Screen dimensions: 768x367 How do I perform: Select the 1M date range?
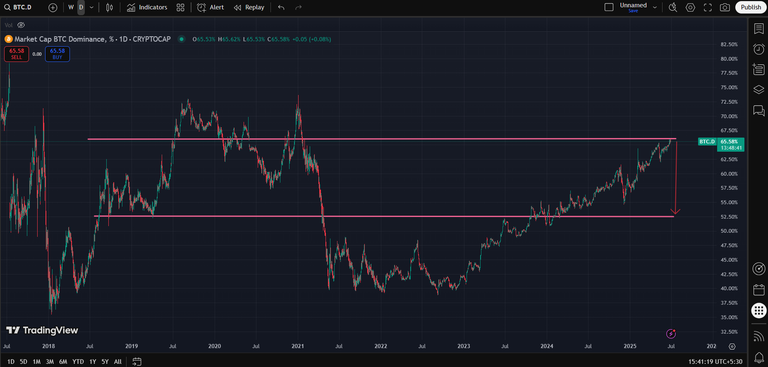coord(36,362)
